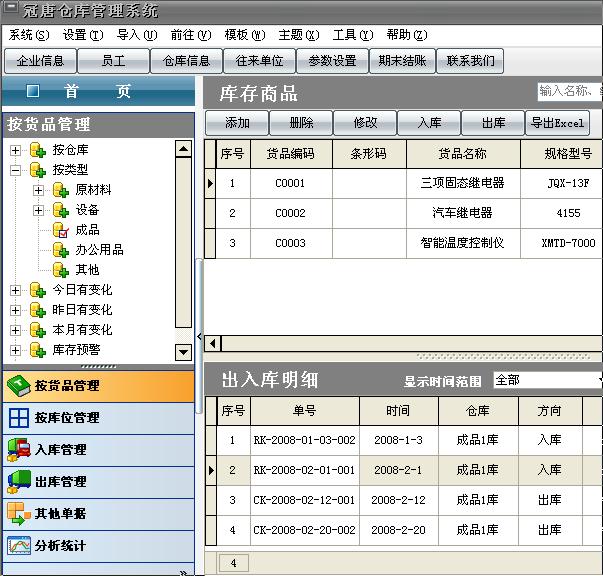Click the tree panel scroll-down arrow
The width and height of the screenshot is (603, 576).
click(183, 352)
